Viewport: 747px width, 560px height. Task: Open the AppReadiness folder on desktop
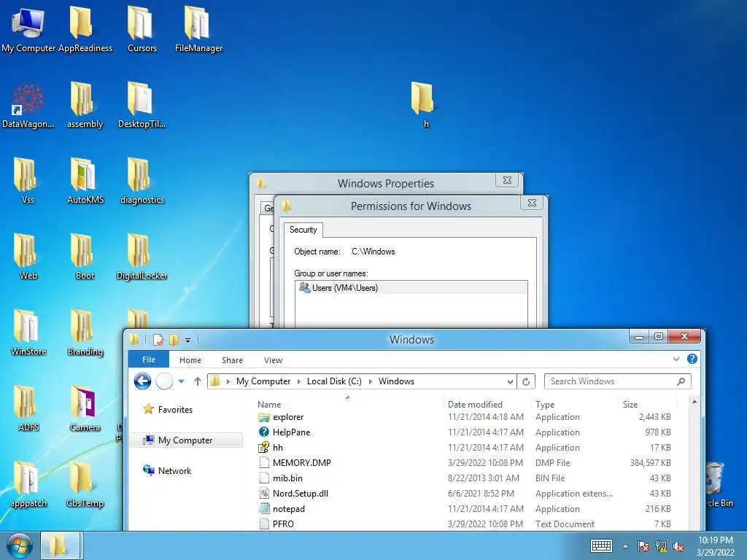[85, 28]
